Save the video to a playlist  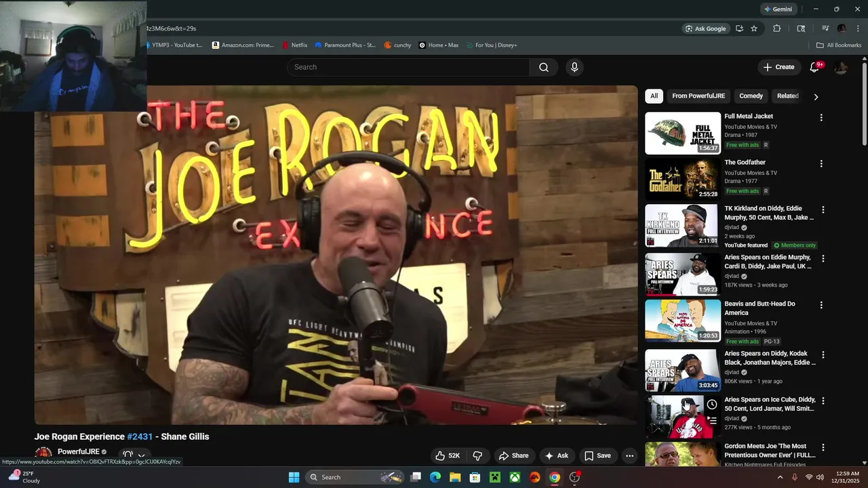tap(597, 455)
